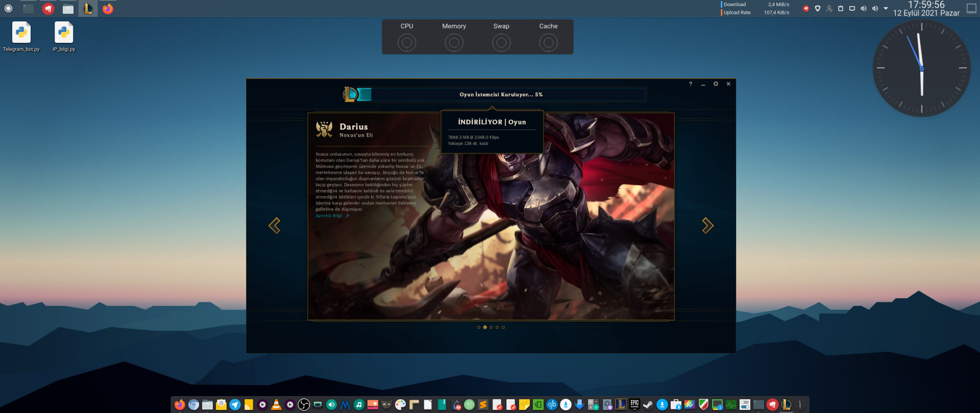Click the Memory monitor gauge

click(x=454, y=43)
